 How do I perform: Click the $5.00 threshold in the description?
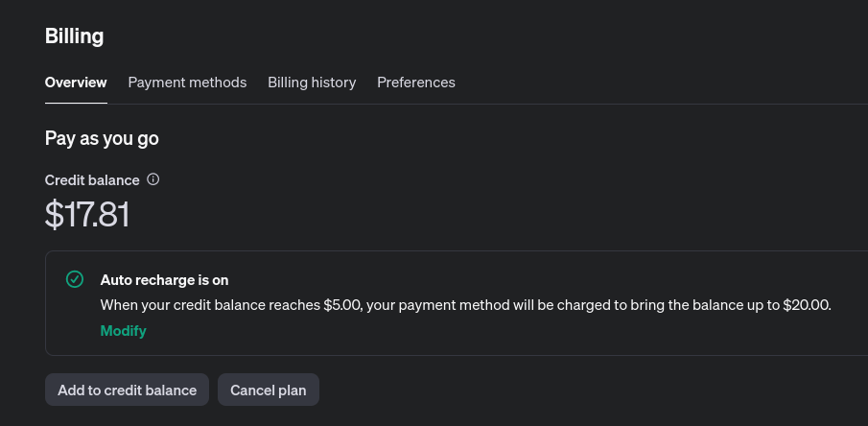pyautogui.click(x=343, y=305)
